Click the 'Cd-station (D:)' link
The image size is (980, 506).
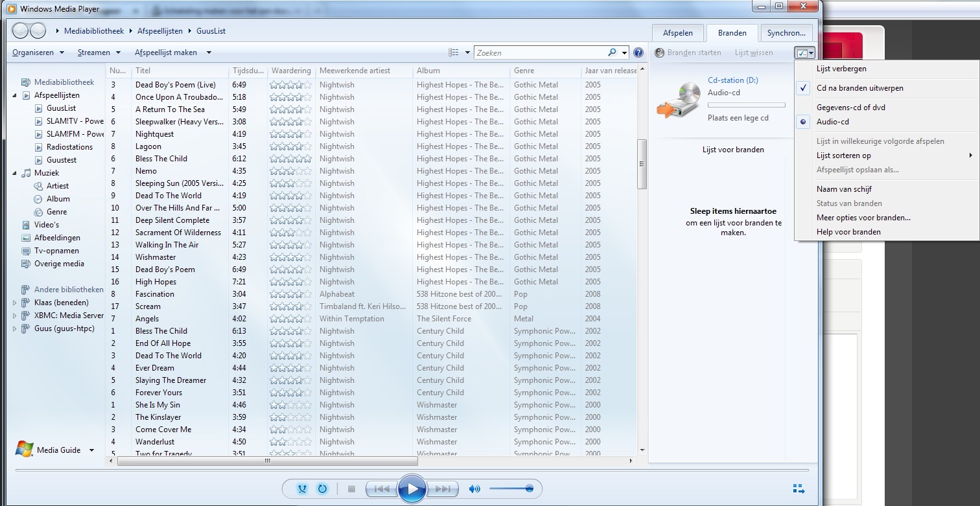732,80
